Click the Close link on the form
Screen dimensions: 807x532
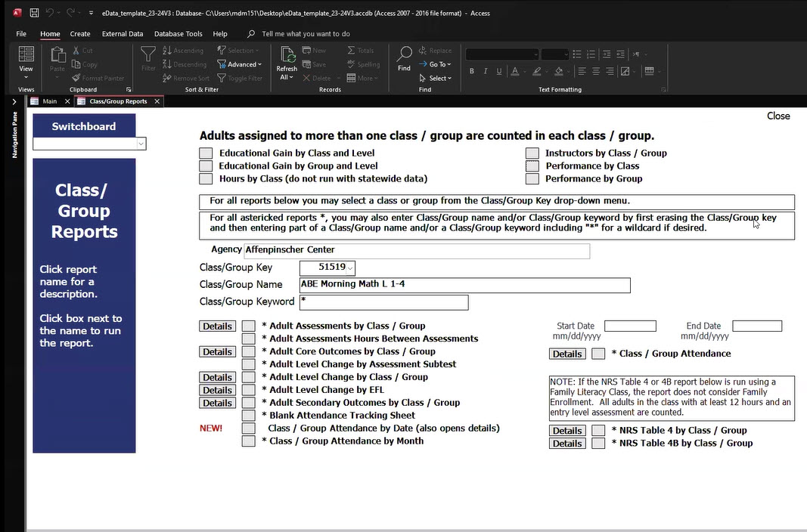[778, 116]
